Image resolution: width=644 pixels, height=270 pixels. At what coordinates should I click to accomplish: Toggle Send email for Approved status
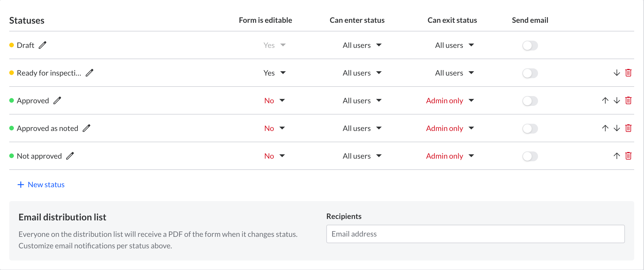click(530, 101)
